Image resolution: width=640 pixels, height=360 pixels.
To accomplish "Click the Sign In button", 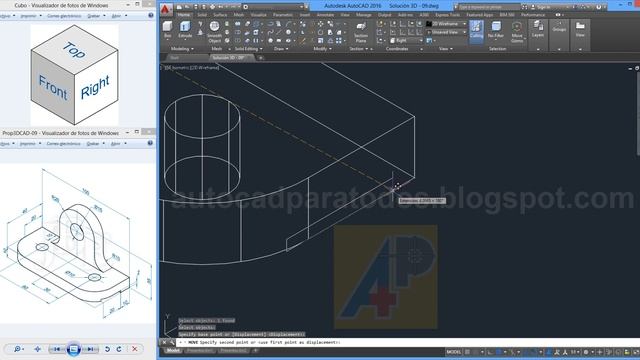I will (x=542, y=7).
